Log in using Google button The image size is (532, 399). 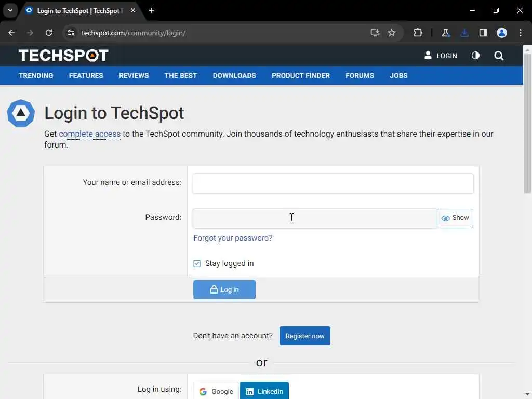[216, 391]
